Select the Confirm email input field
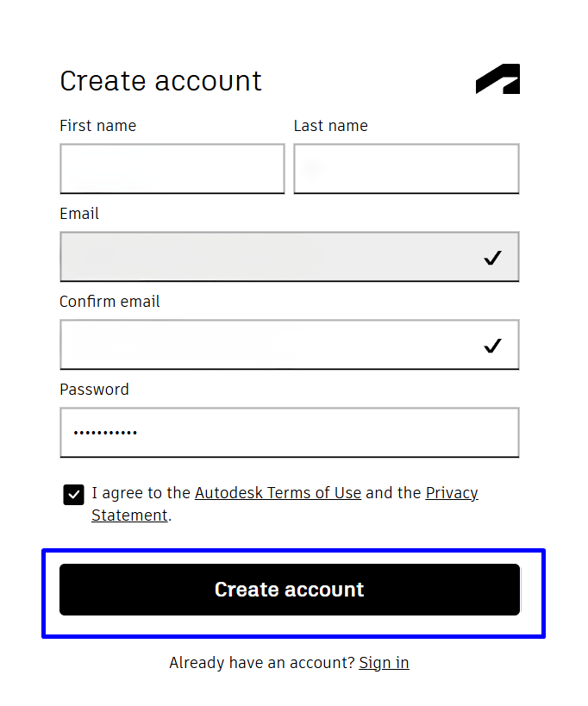588x706 pixels. pyautogui.click(x=290, y=345)
